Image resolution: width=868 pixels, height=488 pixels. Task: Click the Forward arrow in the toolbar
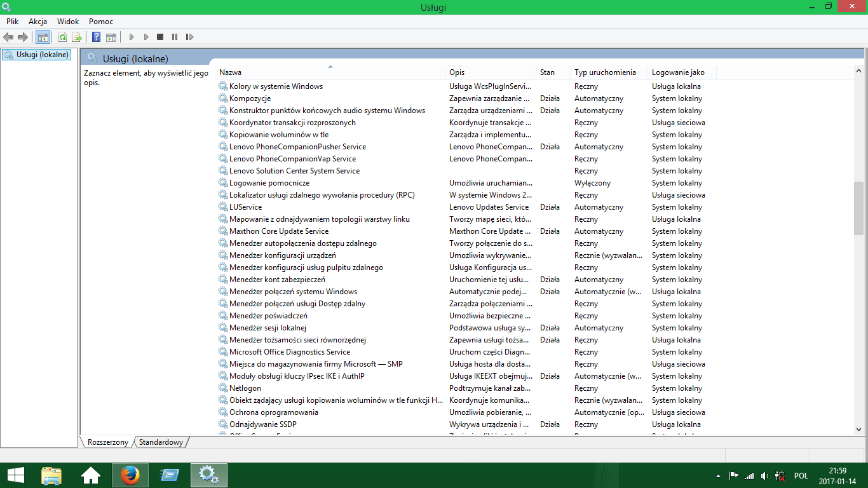click(23, 37)
